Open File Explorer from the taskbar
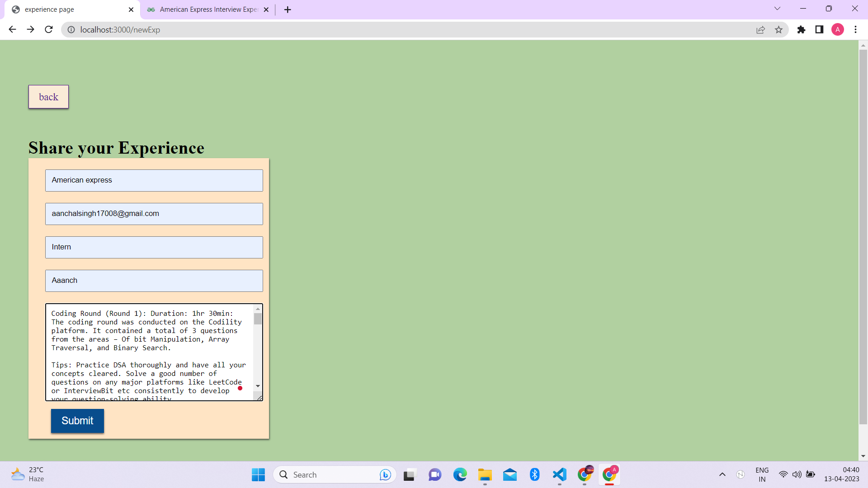 485,474
